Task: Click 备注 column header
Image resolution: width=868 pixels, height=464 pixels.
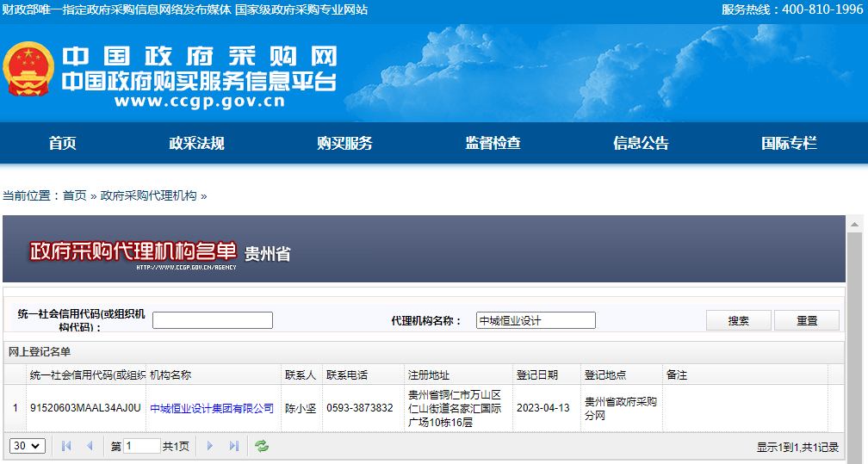Action: [x=745, y=374]
